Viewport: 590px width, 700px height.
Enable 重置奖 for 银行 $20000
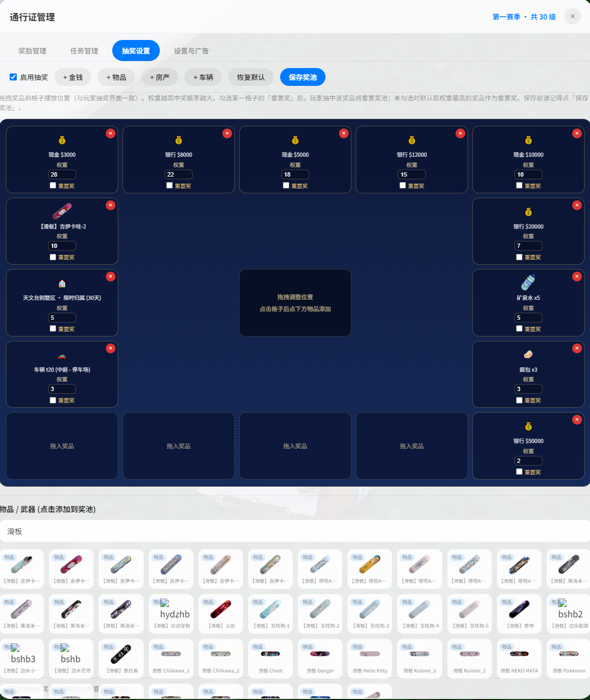[519, 257]
